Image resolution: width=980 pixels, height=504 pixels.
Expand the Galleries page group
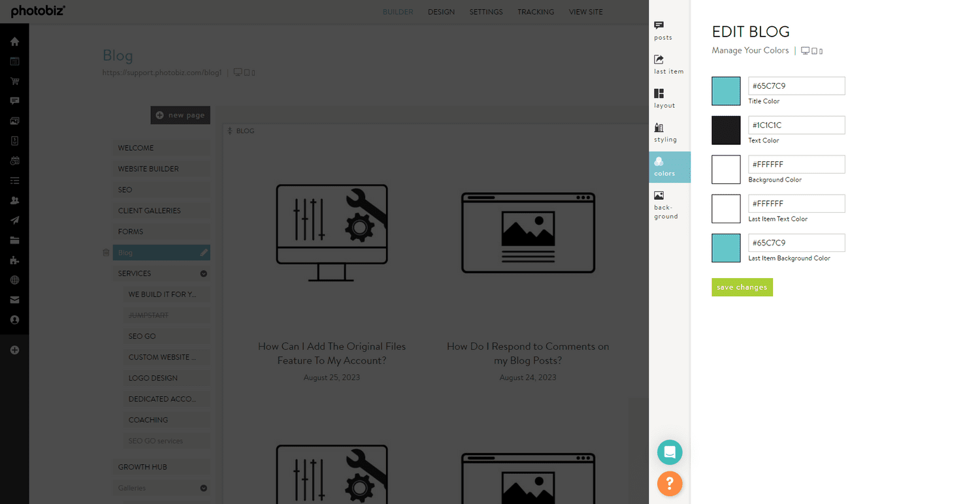[x=203, y=488]
